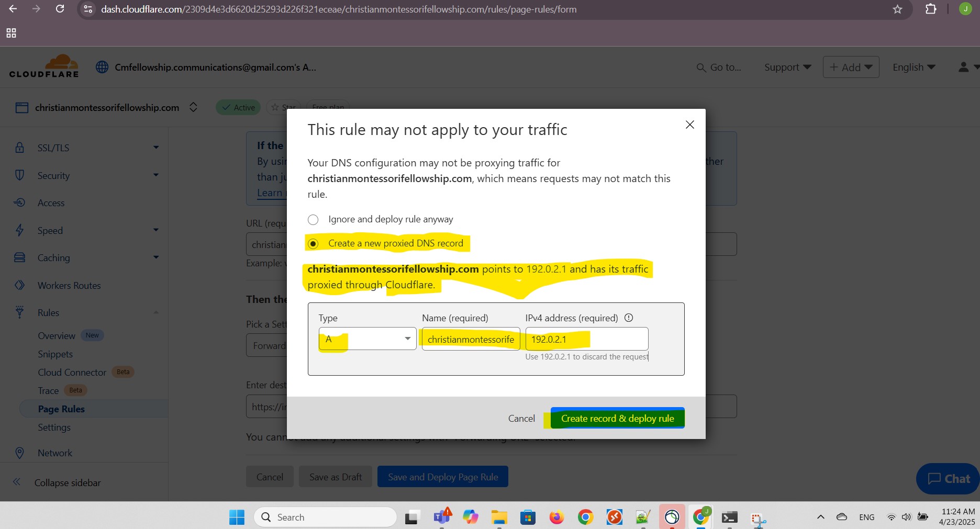The image size is (980, 529).
Task: Open the Windows Start button
Action: tap(237, 517)
